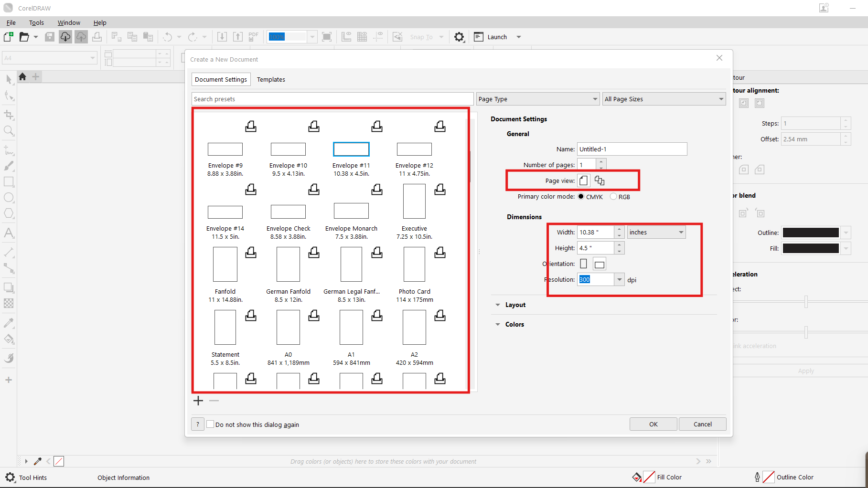Select the Eyedropper tool in the toolbox
Screen dimensions: 868x488
(9, 323)
